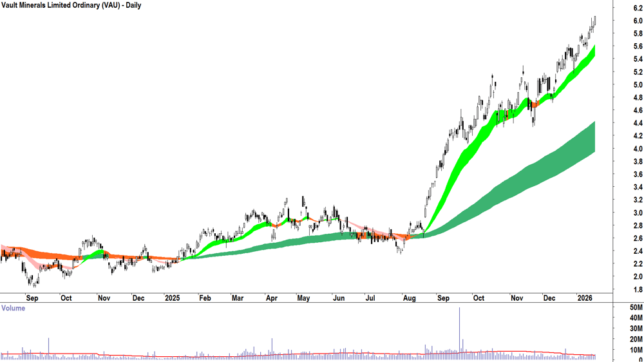Click the tallest volume spike near 50M
The height and width of the screenshot is (362, 644).
pyautogui.click(x=459, y=333)
